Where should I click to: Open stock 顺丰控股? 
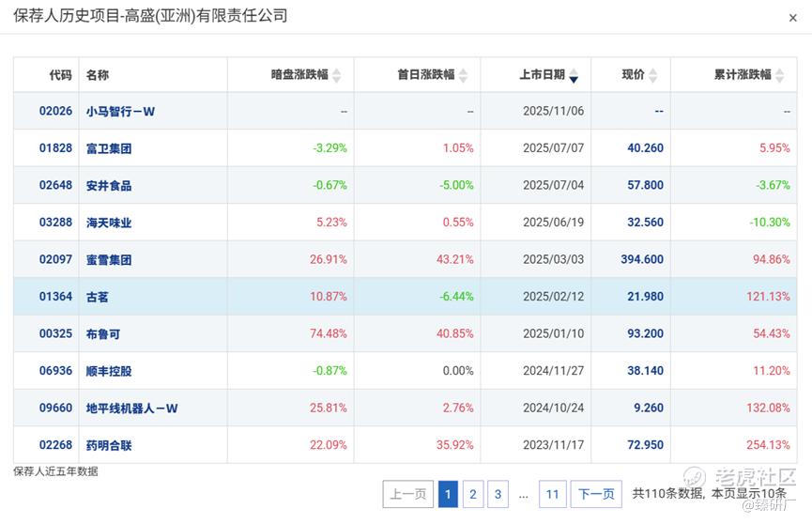coord(109,371)
